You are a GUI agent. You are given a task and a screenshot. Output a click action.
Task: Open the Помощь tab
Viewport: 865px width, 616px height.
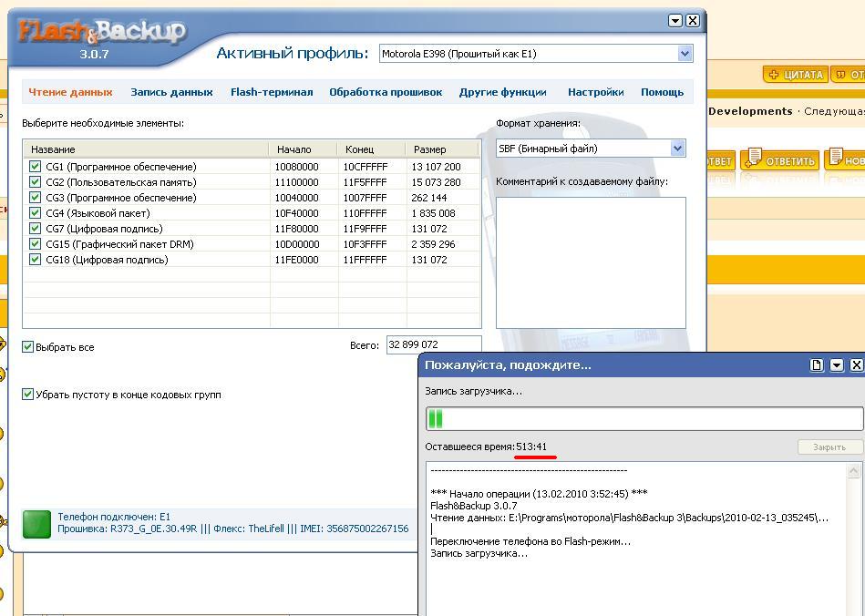[662, 92]
